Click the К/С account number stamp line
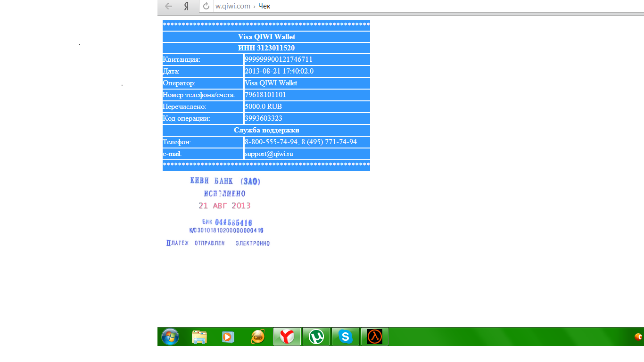 [226, 230]
